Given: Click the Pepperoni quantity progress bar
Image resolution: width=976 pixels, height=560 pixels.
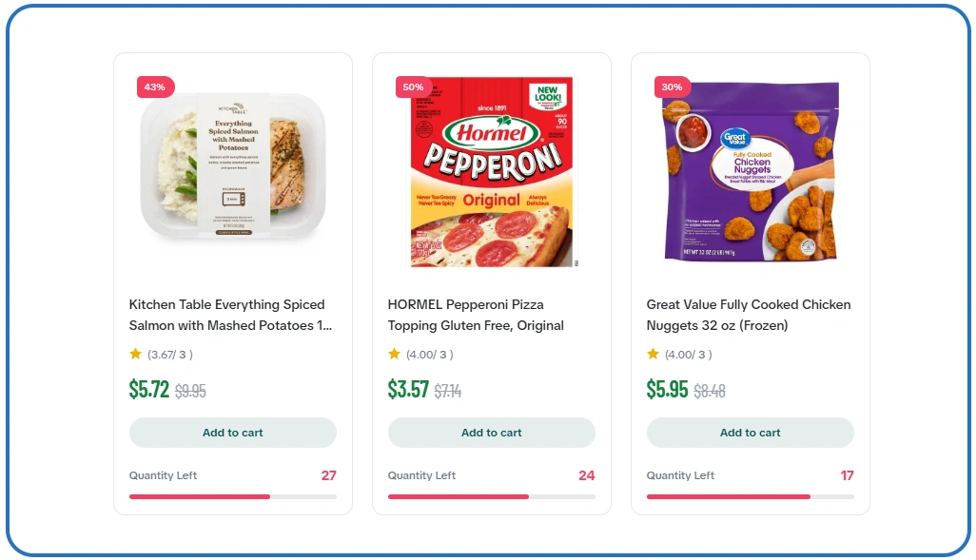Looking at the screenshot, I should pos(491,496).
